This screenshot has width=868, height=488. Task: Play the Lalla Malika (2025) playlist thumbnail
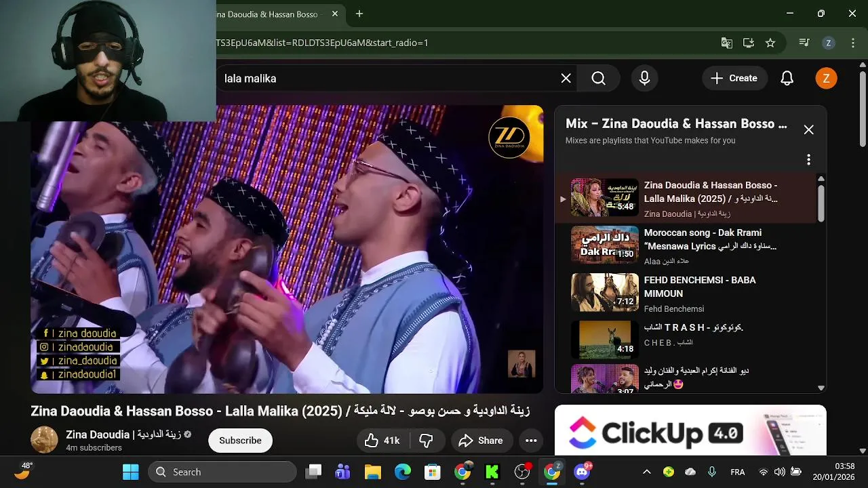[x=605, y=197]
